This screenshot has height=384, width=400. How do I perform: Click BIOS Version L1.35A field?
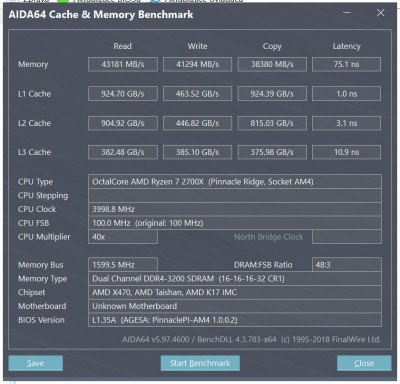(235, 320)
